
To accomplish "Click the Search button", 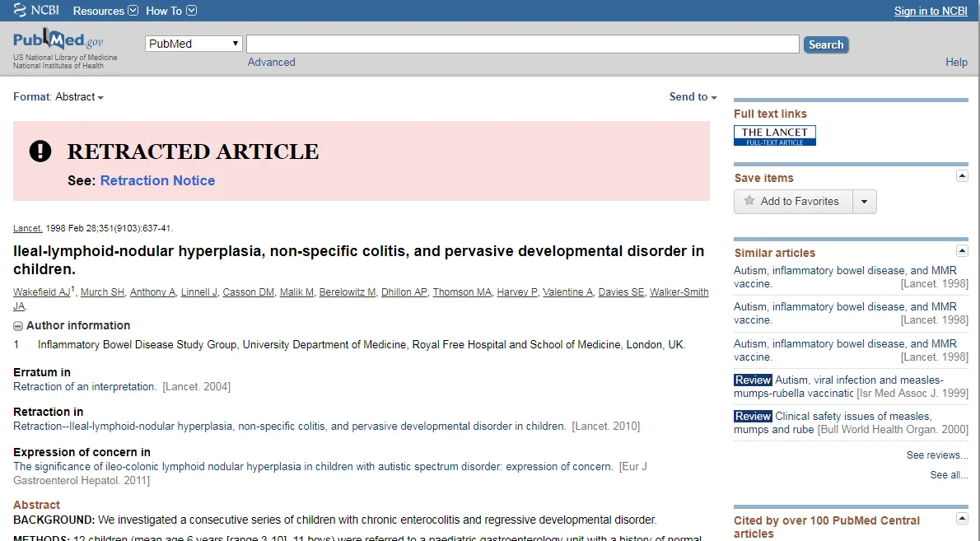I will coord(826,44).
